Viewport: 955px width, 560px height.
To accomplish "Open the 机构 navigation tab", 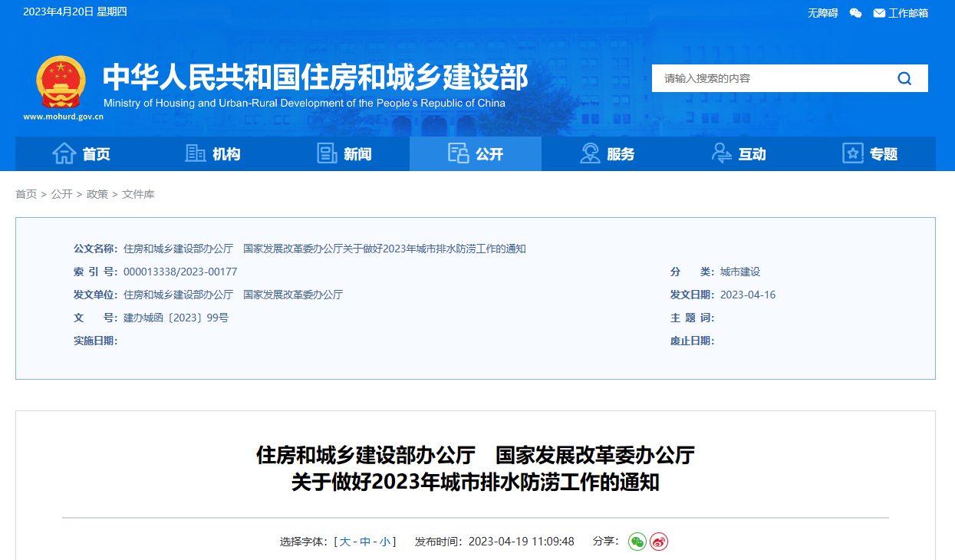I will coord(212,153).
